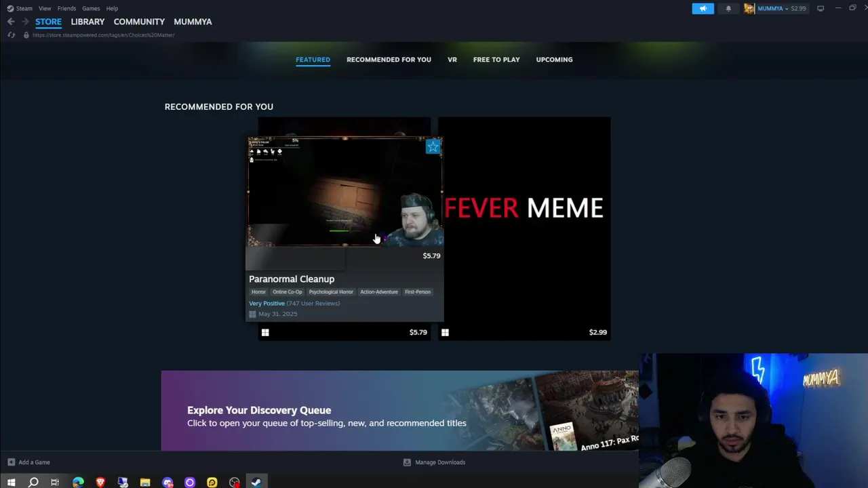868x488 pixels.
Task: Select the RECOMMENDED FOR YOU tab
Action: coord(389,60)
